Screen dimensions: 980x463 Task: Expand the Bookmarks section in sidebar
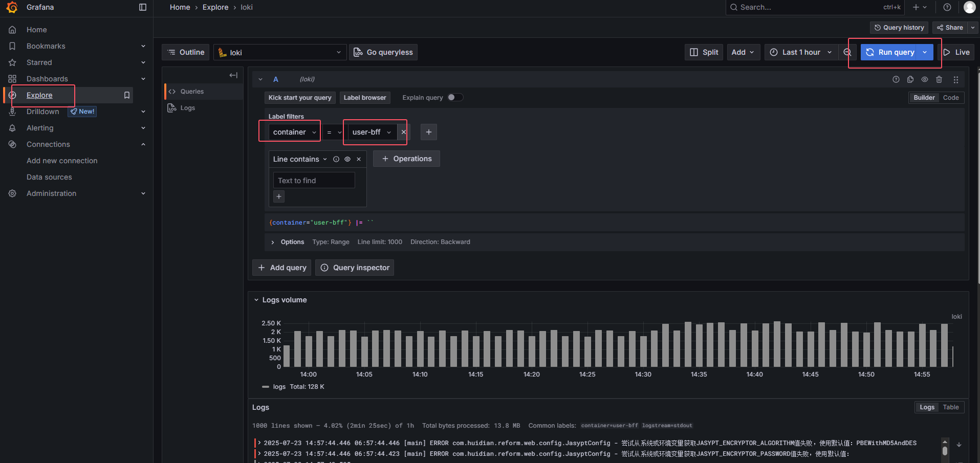143,46
